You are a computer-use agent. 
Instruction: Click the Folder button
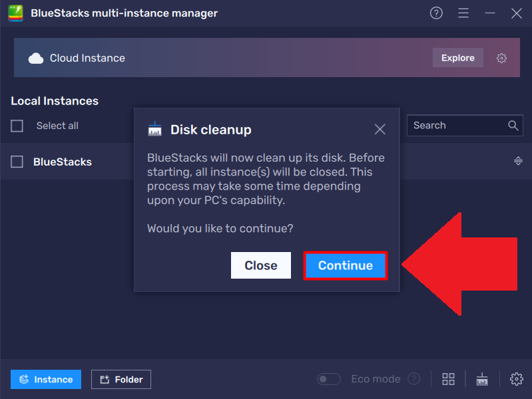(x=121, y=379)
